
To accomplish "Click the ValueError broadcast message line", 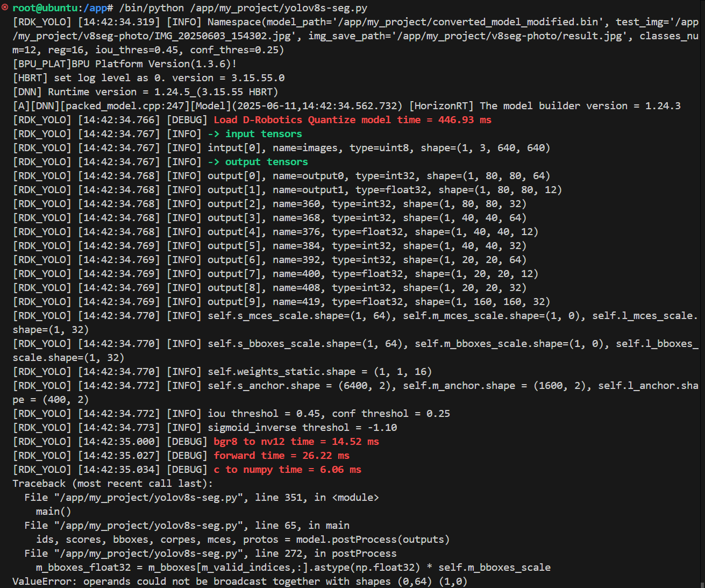I will tap(240, 582).
